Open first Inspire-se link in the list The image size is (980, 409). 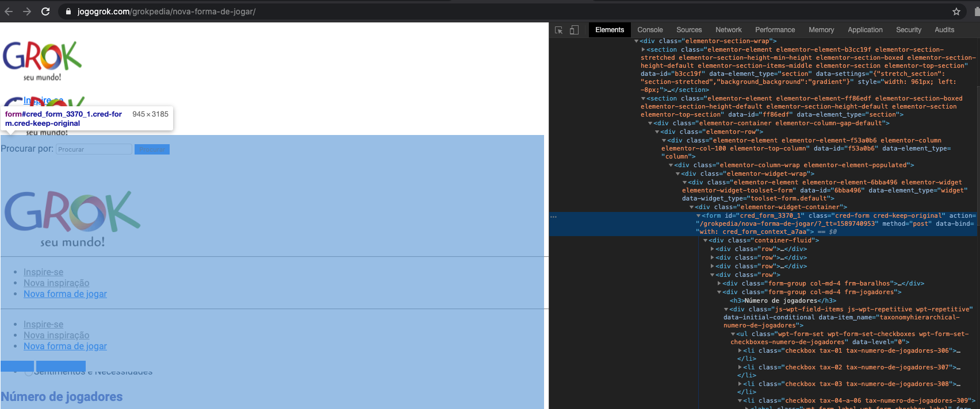point(43,272)
